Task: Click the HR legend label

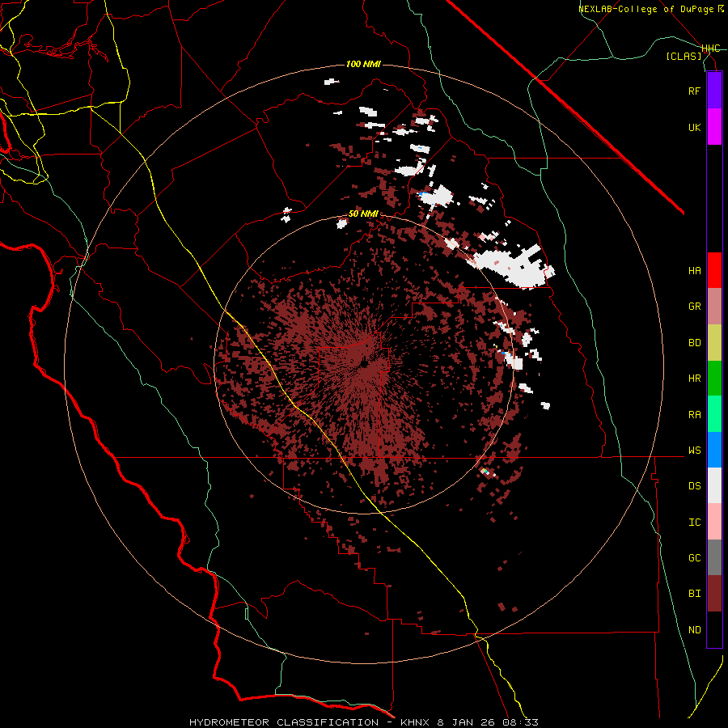Action: 695,379
